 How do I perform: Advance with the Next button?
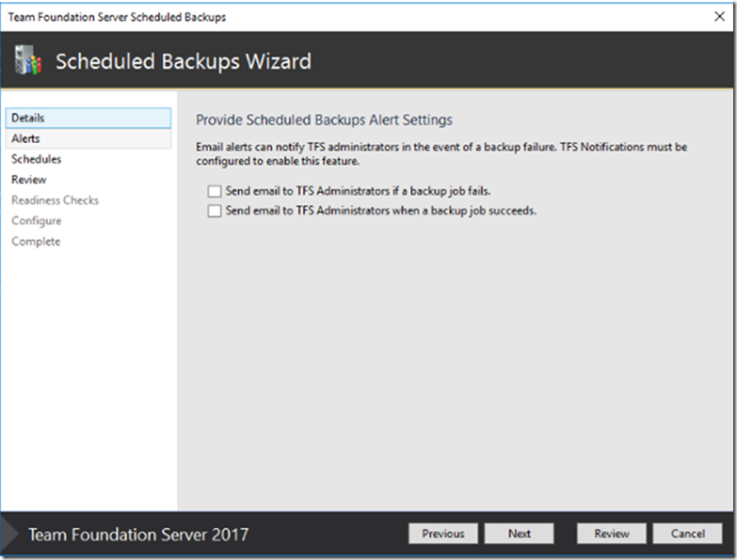tap(519, 534)
